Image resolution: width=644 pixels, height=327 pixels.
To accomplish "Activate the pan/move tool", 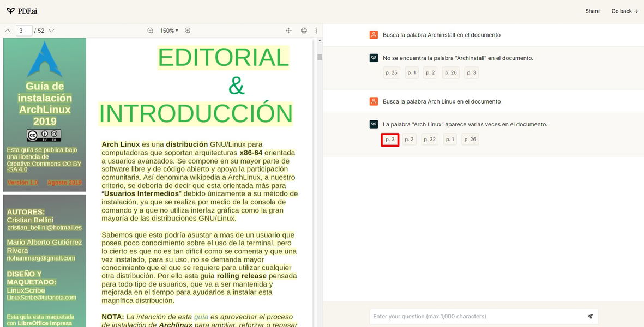I will pos(288,31).
